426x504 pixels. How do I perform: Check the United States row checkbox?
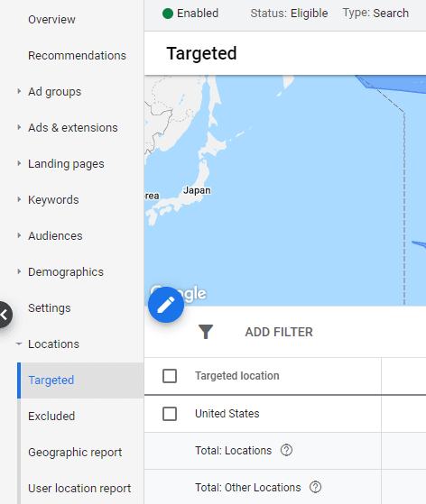pyautogui.click(x=170, y=414)
